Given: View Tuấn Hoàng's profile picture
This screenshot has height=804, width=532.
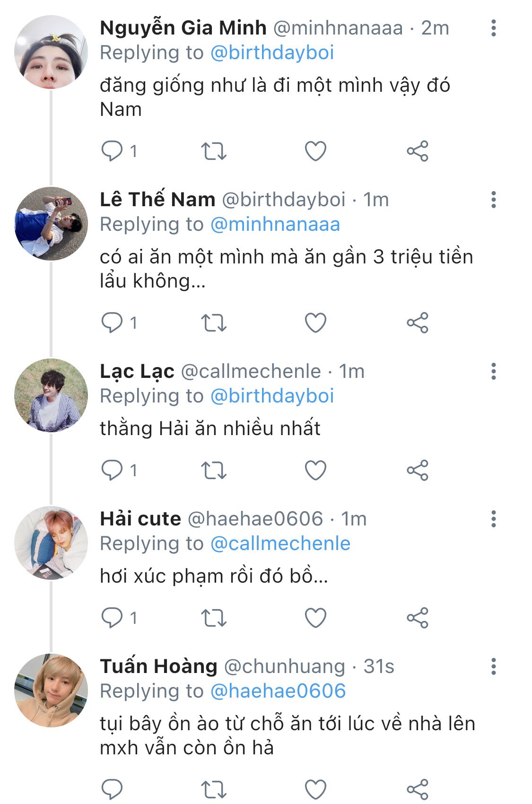Looking at the screenshot, I should (51, 690).
